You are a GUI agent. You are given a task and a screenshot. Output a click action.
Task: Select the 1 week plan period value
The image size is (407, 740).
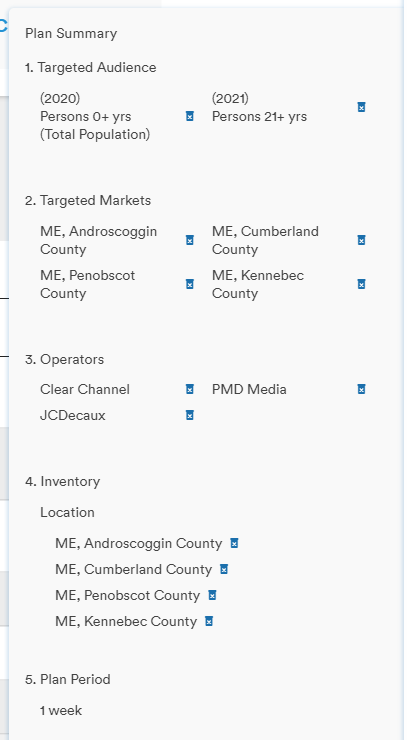(x=61, y=711)
